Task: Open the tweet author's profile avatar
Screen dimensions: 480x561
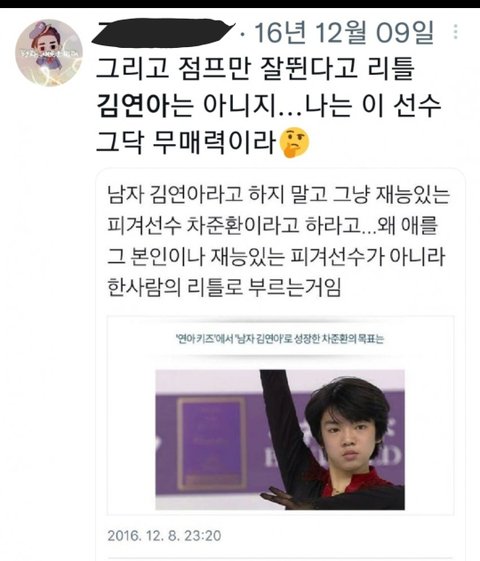Action: point(49,53)
